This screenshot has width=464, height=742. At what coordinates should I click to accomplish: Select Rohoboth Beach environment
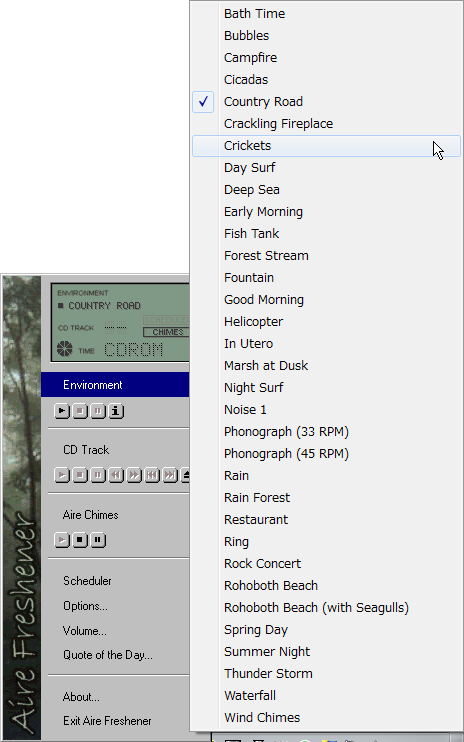pos(326,586)
